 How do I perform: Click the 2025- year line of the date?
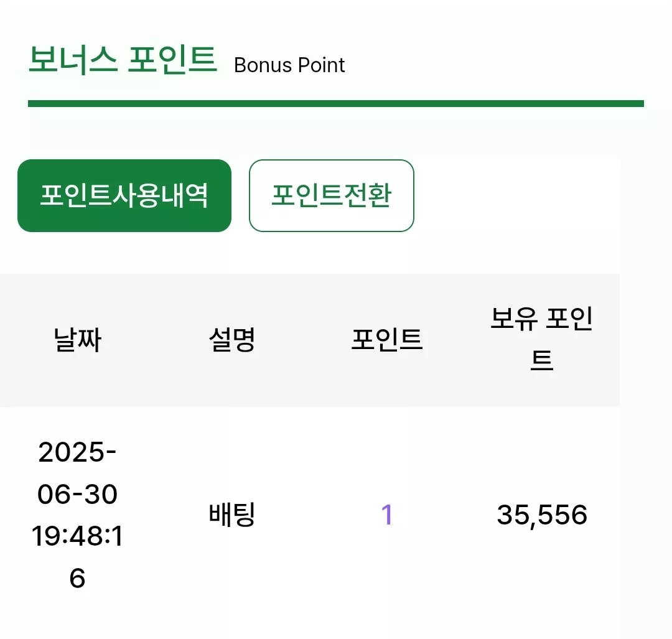tap(77, 452)
